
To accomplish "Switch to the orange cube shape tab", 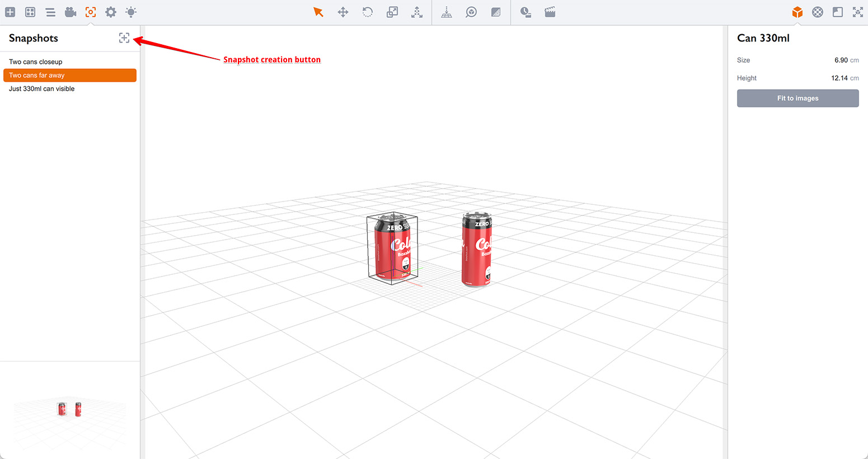I will click(797, 12).
